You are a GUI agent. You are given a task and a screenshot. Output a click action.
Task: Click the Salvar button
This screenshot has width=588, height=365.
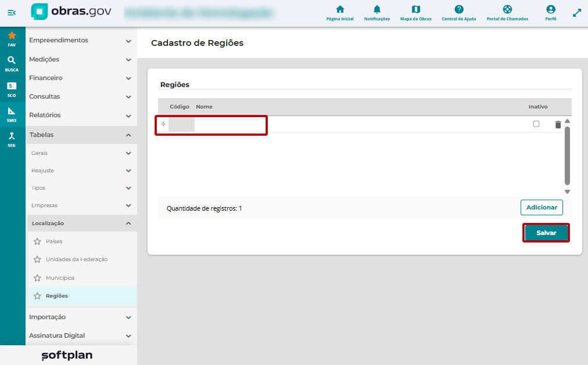[x=546, y=233]
